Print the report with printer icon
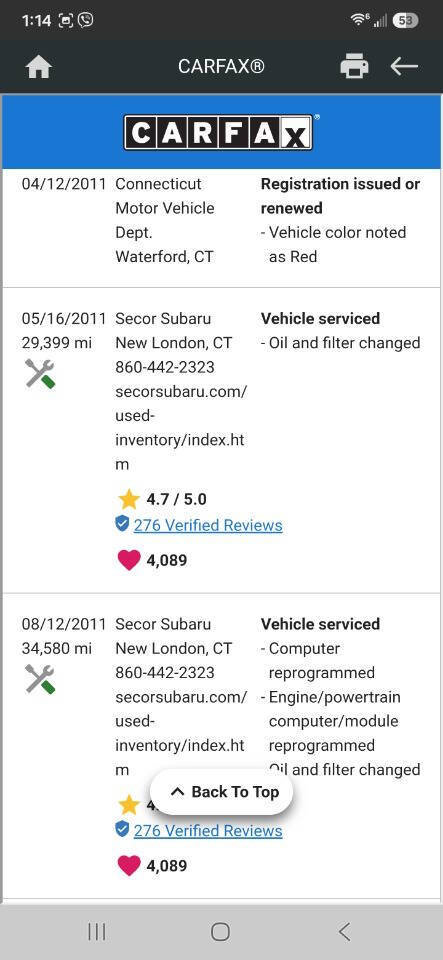This screenshot has height=960, width=443. point(354,66)
